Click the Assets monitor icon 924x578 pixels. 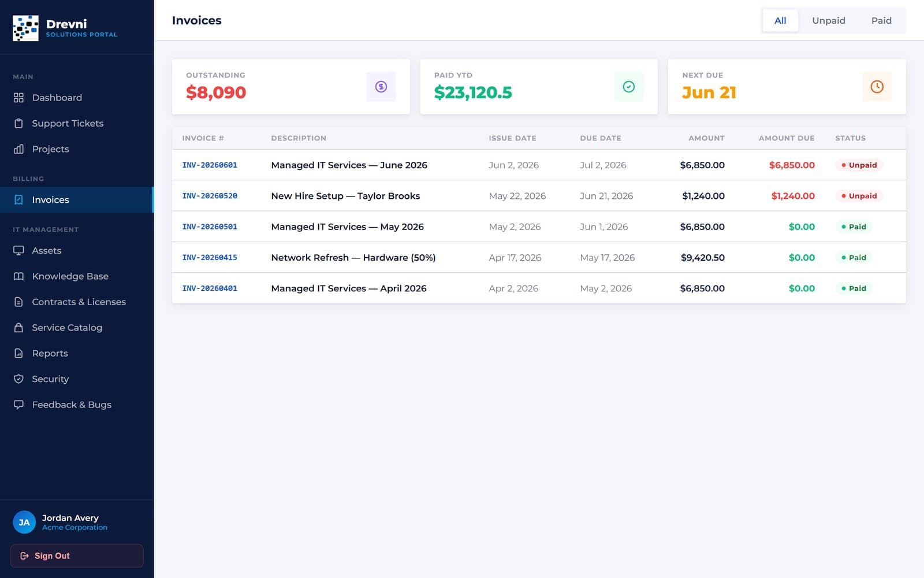point(18,251)
